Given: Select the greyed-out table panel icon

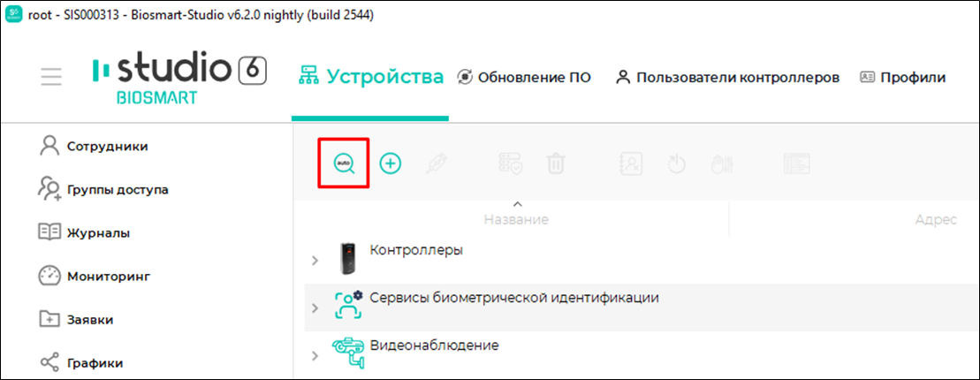Looking at the screenshot, I should click(x=797, y=163).
